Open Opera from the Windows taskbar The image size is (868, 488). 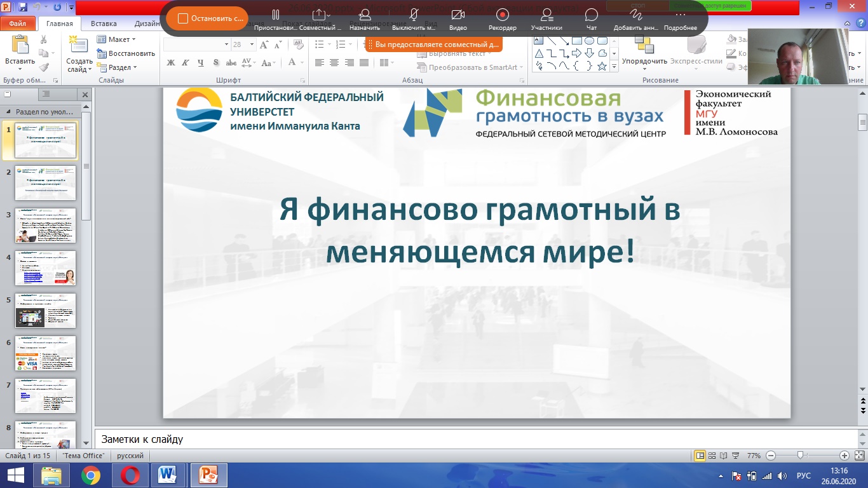click(x=130, y=475)
